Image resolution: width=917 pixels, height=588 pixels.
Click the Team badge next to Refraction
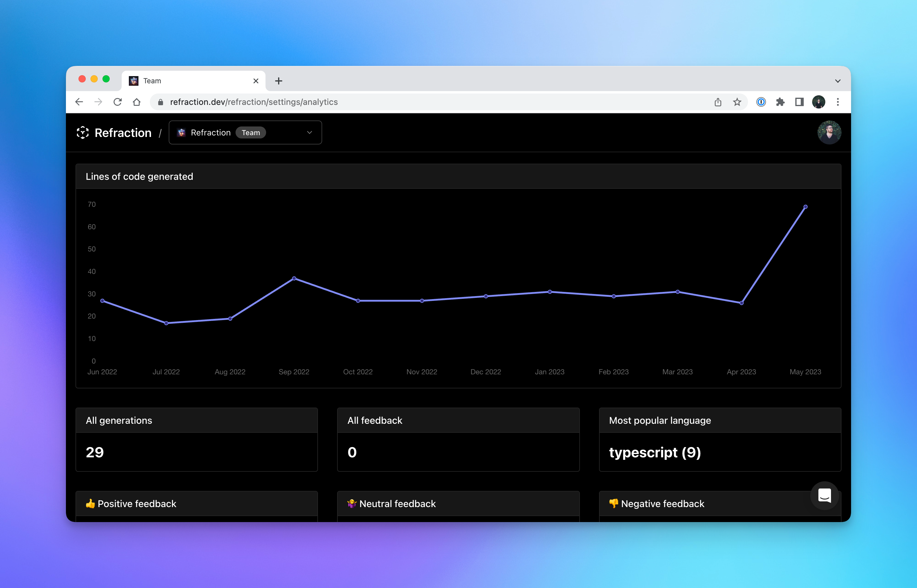point(251,132)
